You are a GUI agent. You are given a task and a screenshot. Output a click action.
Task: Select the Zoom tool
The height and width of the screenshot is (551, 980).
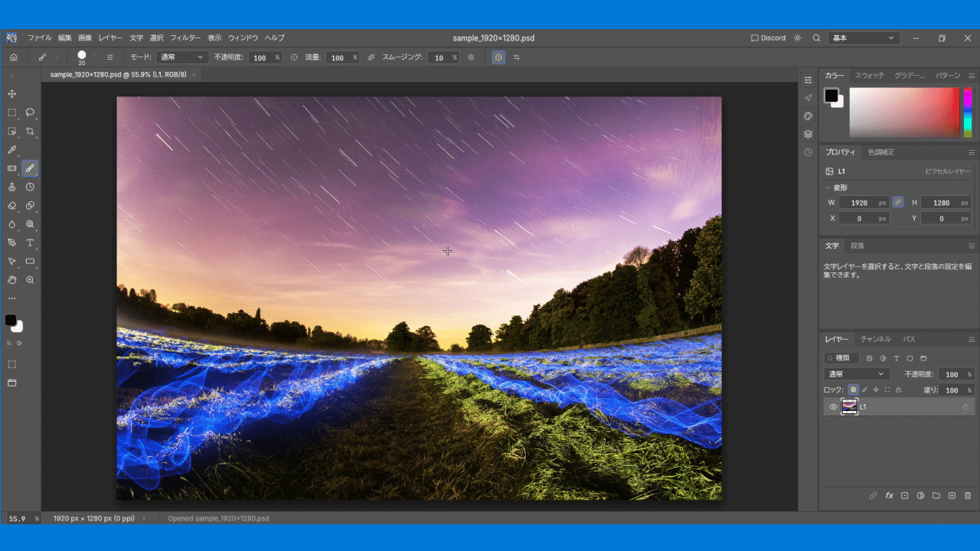pyautogui.click(x=30, y=280)
